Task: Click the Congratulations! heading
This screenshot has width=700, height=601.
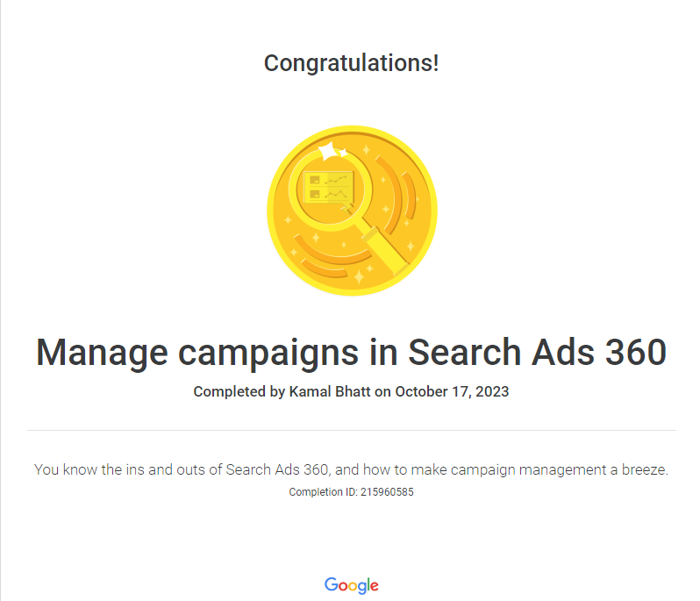Action: (351, 63)
